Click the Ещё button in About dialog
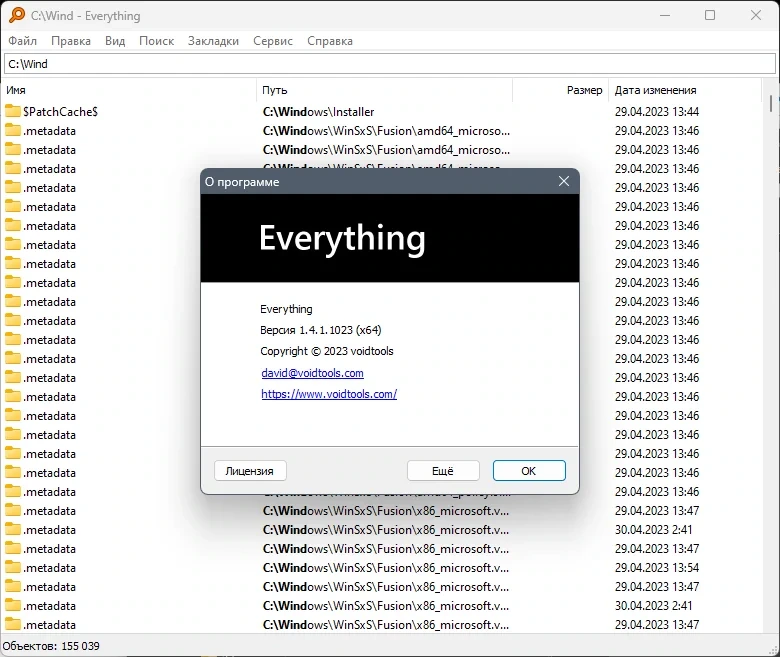 coord(443,470)
